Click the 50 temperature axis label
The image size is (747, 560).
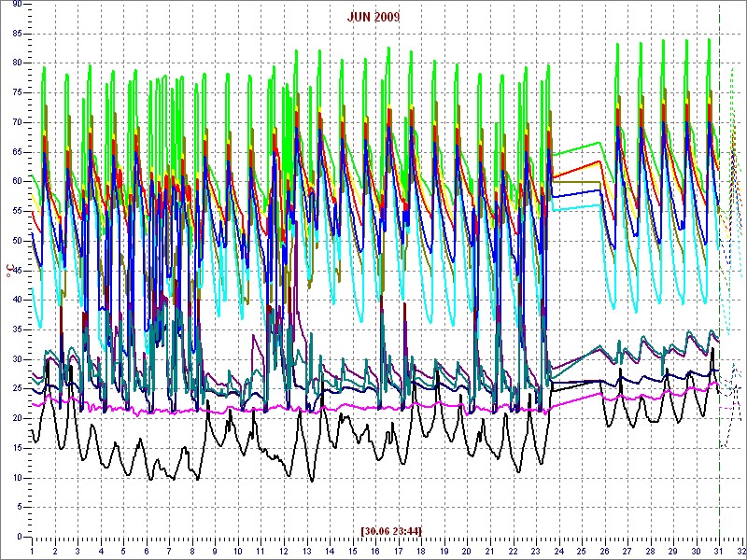point(17,241)
